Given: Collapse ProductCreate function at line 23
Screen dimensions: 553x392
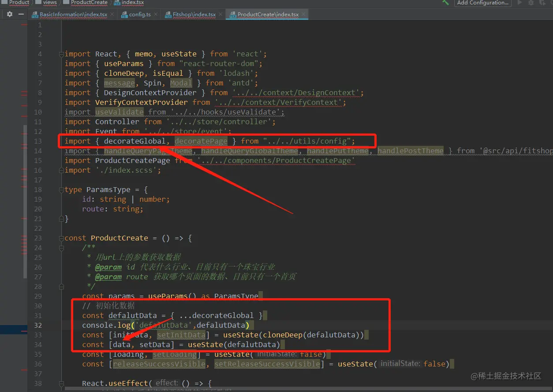Looking at the screenshot, I should pyautogui.click(x=61, y=238).
